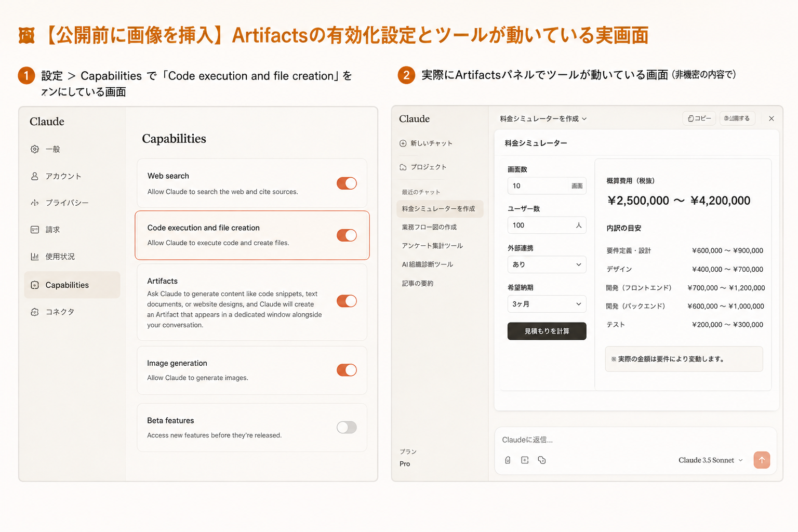Enable the Beta features toggle
The image size is (798, 532).
tap(347, 427)
